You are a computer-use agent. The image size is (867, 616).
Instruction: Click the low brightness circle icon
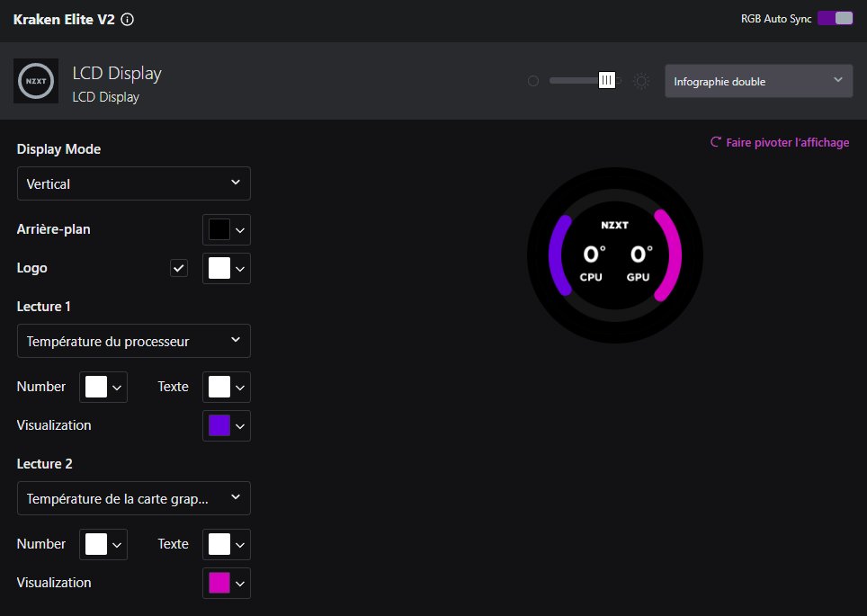533,81
